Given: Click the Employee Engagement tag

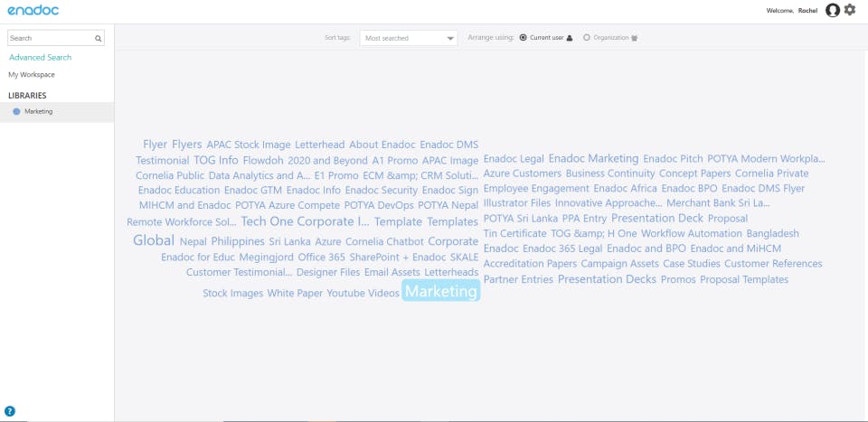Looking at the screenshot, I should click(536, 188).
